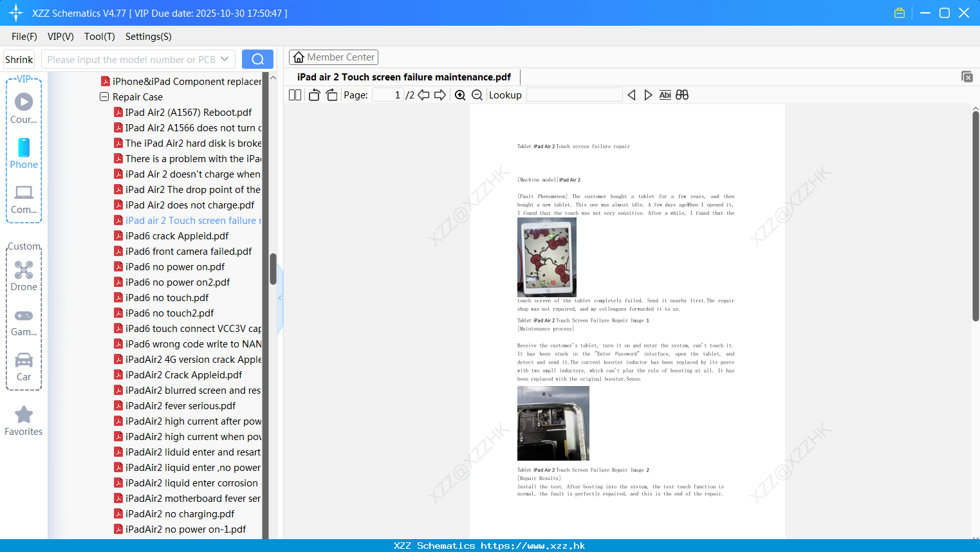
Task: Open the Tool(T) menu
Action: 99,37
